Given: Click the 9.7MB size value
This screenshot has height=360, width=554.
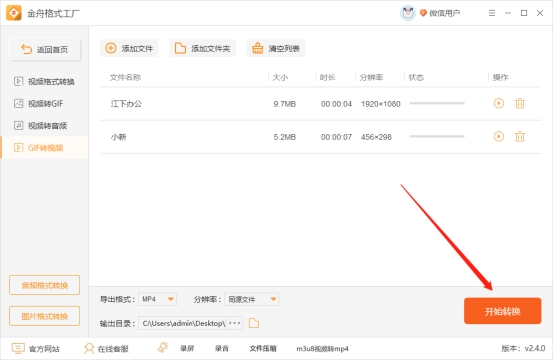Looking at the screenshot, I should click(x=284, y=104).
